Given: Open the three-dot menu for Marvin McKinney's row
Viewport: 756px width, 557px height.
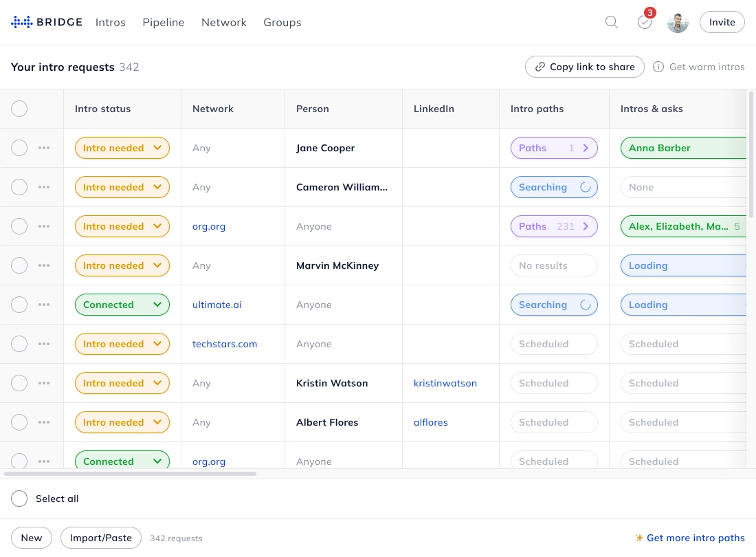Looking at the screenshot, I should tap(44, 265).
